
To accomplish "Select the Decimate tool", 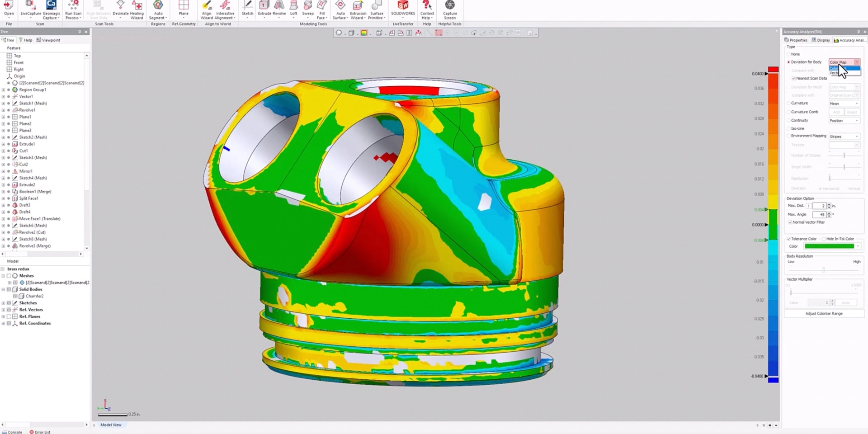I will point(120,9).
